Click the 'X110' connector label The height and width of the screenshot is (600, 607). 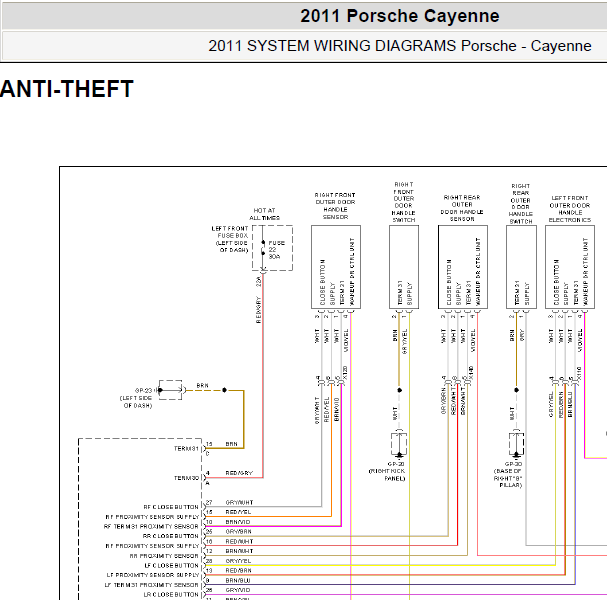pos(579,373)
